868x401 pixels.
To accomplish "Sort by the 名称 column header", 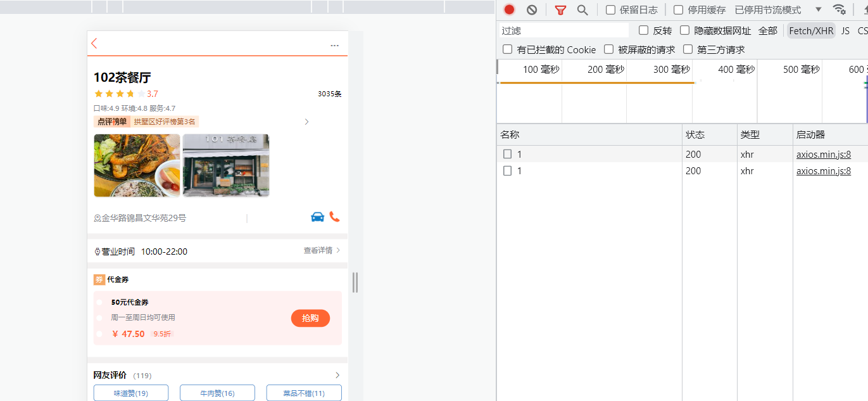I will [589, 134].
